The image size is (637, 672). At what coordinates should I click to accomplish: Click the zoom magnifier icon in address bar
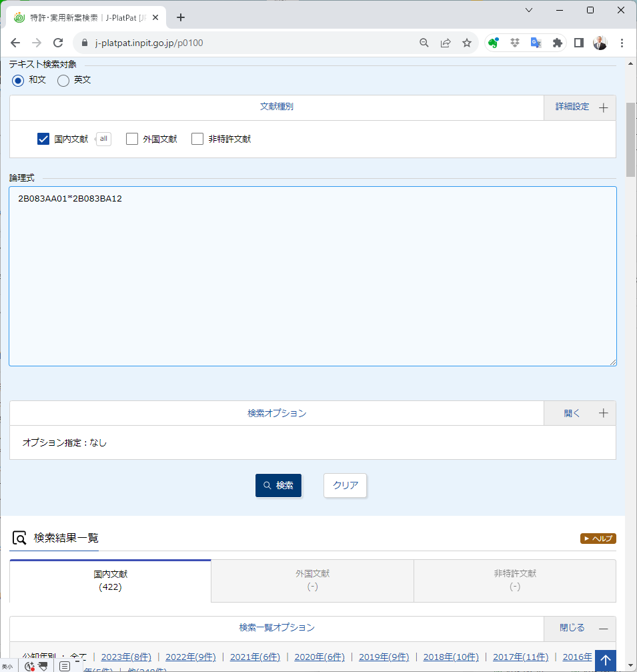click(424, 43)
